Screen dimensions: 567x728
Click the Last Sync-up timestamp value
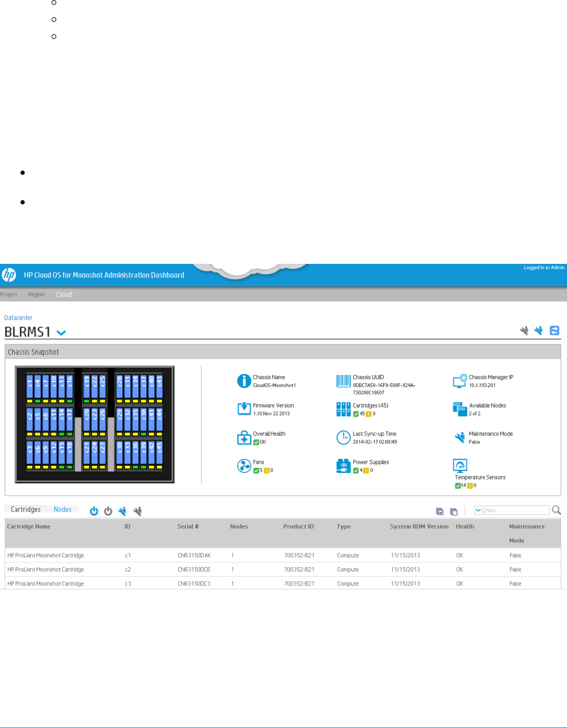point(375,442)
